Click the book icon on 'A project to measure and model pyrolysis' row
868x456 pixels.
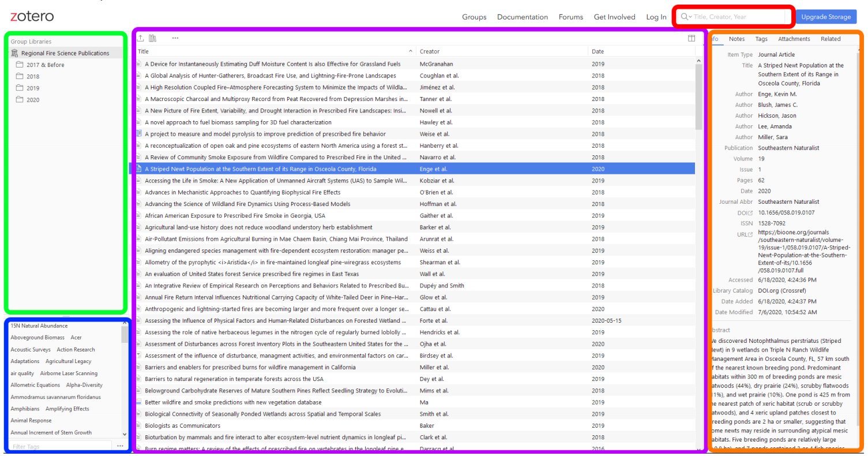coord(138,134)
